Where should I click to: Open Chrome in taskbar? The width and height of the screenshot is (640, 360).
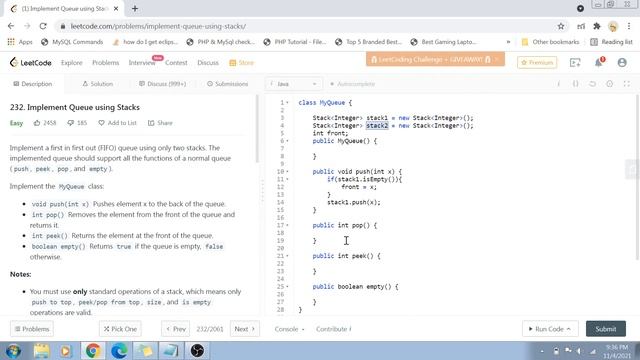pyautogui.click(x=93, y=351)
